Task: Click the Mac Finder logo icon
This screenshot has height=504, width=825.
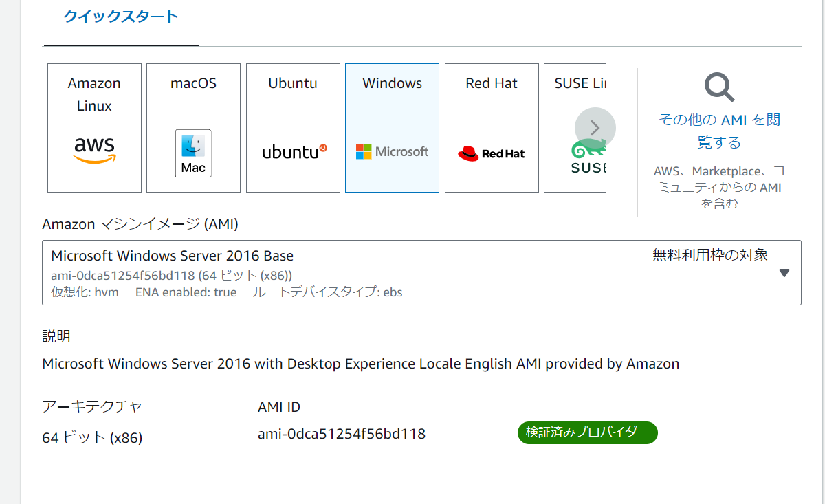Action: coord(193,153)
